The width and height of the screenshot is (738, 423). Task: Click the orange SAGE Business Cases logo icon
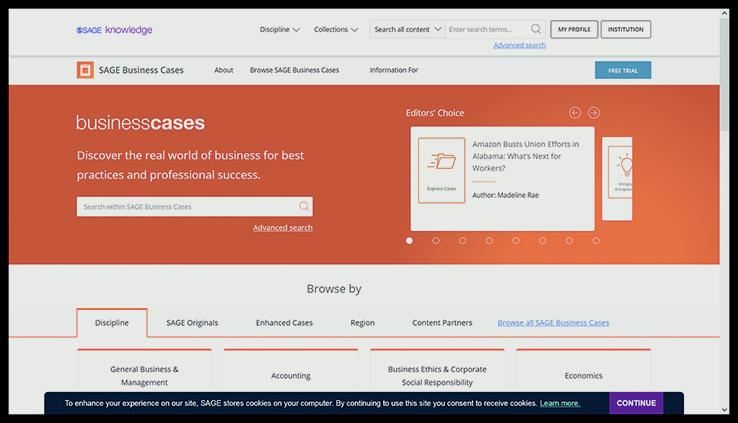85,70
